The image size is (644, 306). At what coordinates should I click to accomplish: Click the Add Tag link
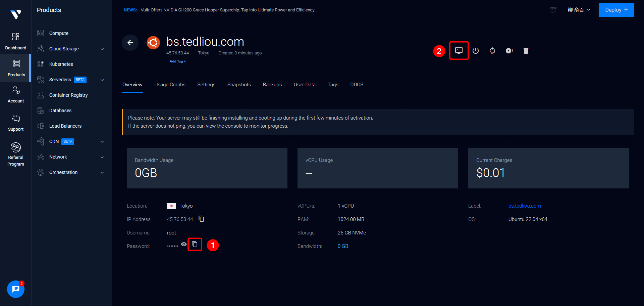(x=177, y=61)
